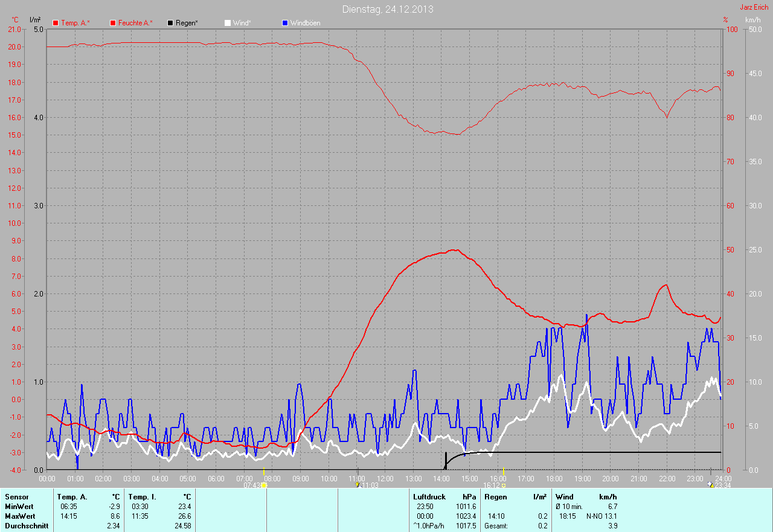Click the chart title Dienstag, 24.12.2013
The width and height of the screenshot is (773, 532).
tap(387, 9)
